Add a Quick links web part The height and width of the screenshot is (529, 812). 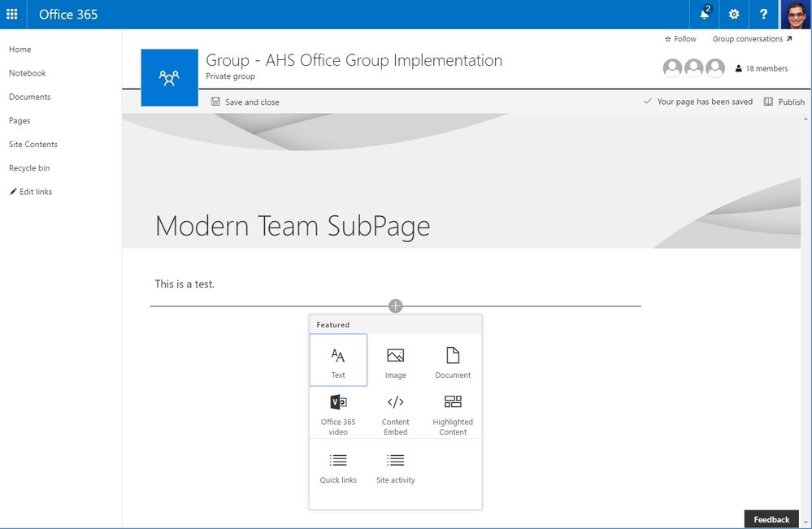[x=338, y=468]
